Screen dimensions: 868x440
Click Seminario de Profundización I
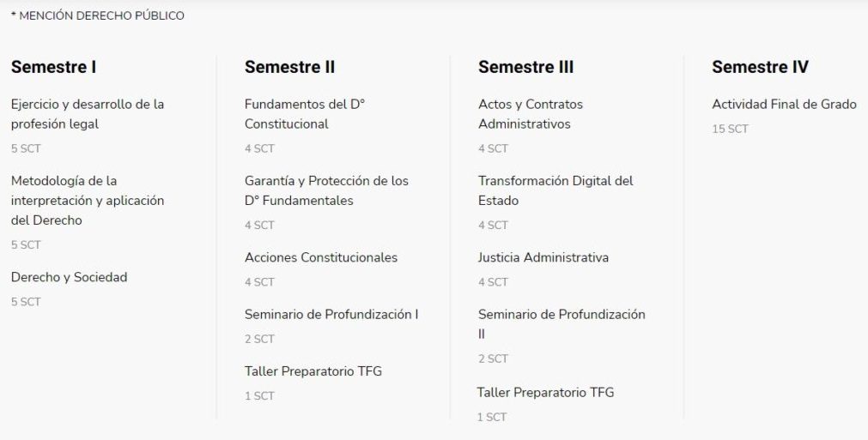tap(331, 314)
